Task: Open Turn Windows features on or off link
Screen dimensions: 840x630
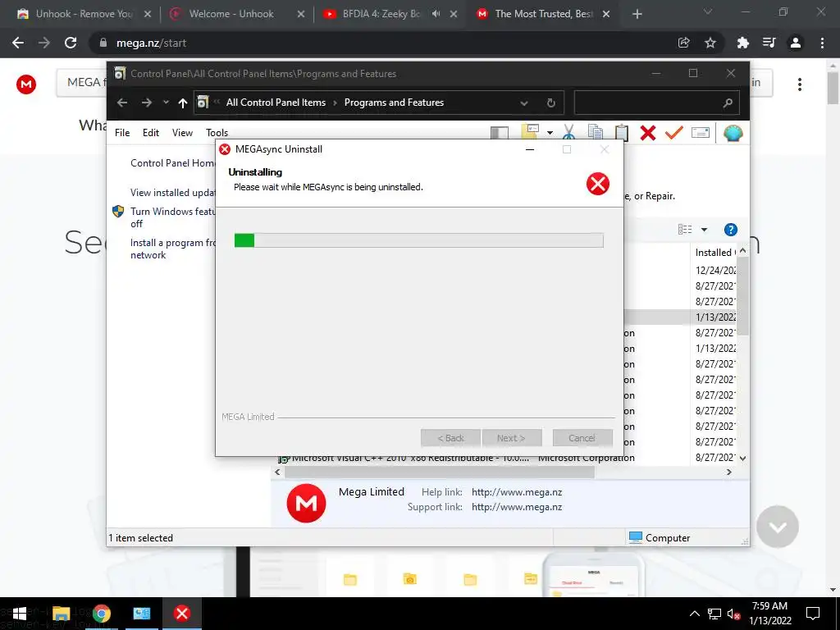Action: (x=172, y=217)
